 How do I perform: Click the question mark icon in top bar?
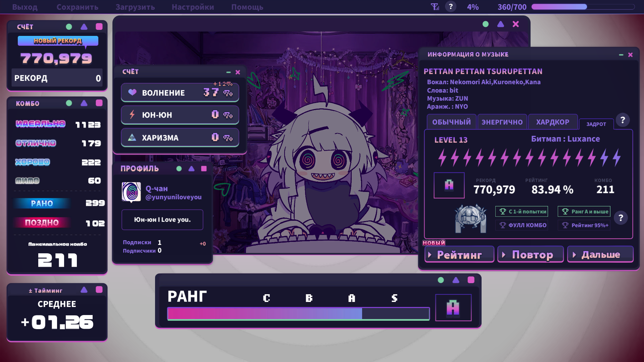(x=451, y=7)
